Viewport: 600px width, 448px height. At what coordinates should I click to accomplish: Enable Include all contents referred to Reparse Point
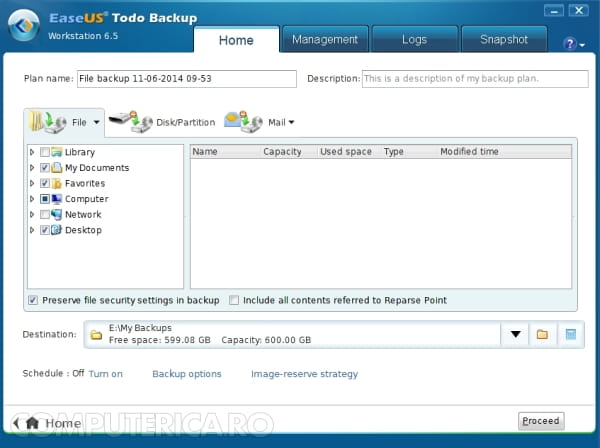(234, 300)
